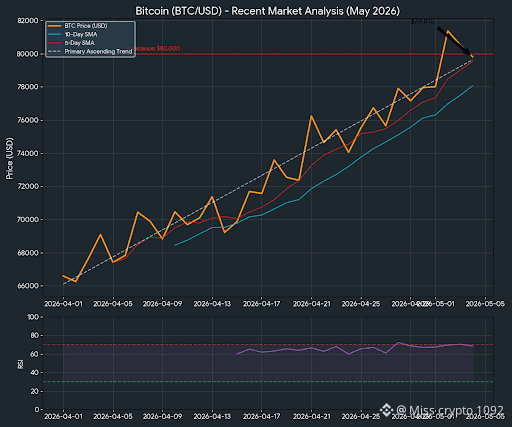Click the 40 tick on the RSI axis

pos(35,373)
